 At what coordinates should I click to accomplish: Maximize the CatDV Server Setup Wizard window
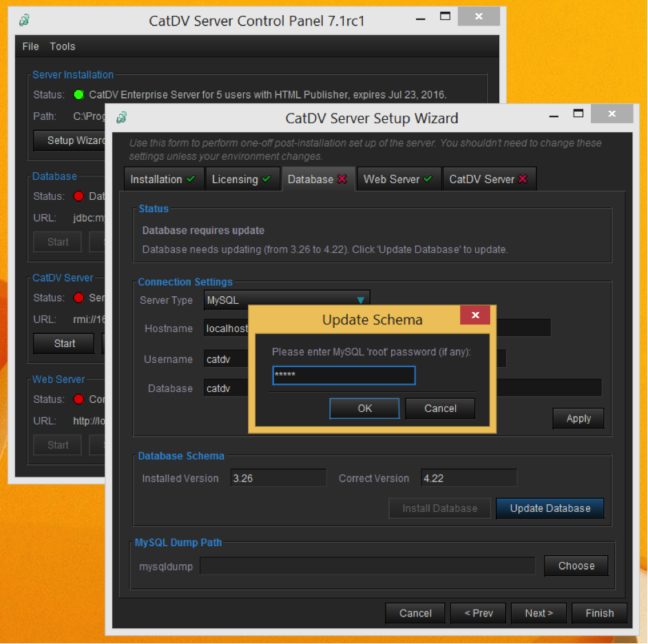pyautogui.click(x=578, y=114)
